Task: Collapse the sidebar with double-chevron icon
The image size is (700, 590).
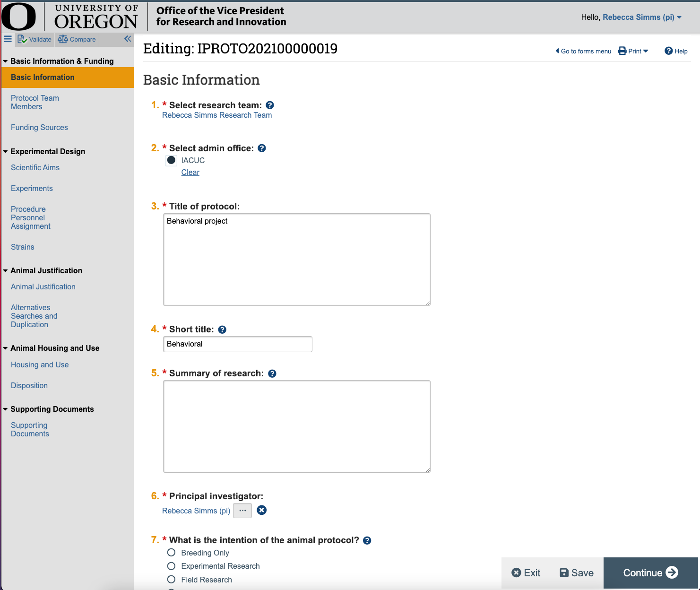Action: pyautogui.click(x=128, y=39)
